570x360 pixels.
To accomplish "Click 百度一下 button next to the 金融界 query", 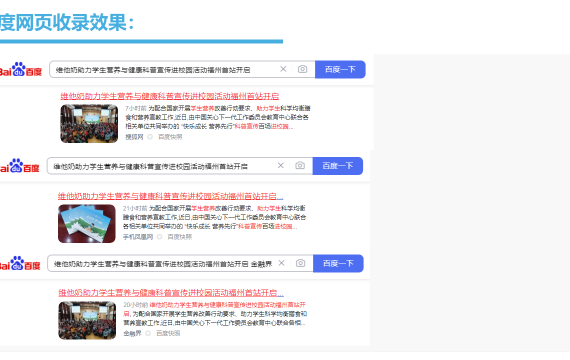I will [x=338, y=263].
